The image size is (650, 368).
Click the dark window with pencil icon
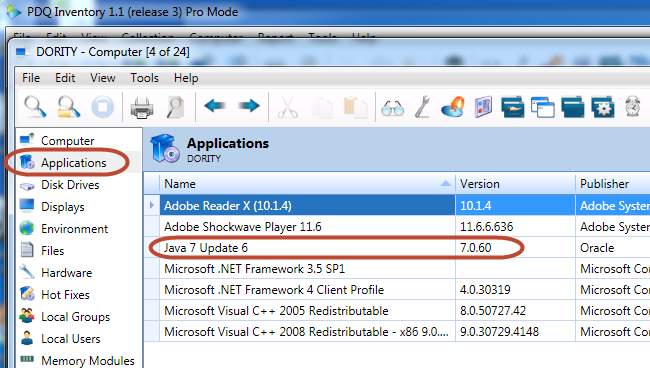point(512,107)
